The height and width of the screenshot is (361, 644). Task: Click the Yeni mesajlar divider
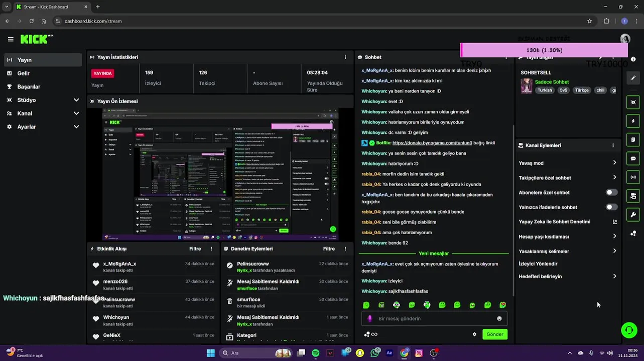pos(434,253)
